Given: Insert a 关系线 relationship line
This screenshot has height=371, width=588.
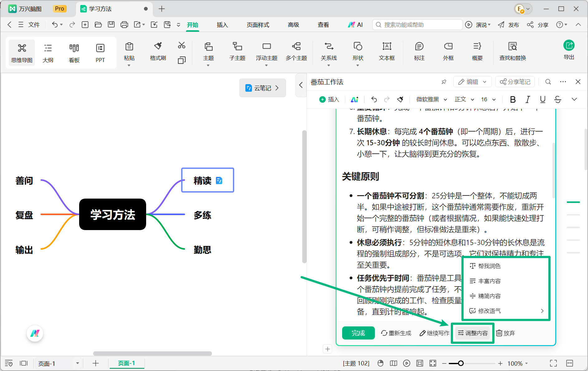Looking at the screenshot, I should coord(329,51).
